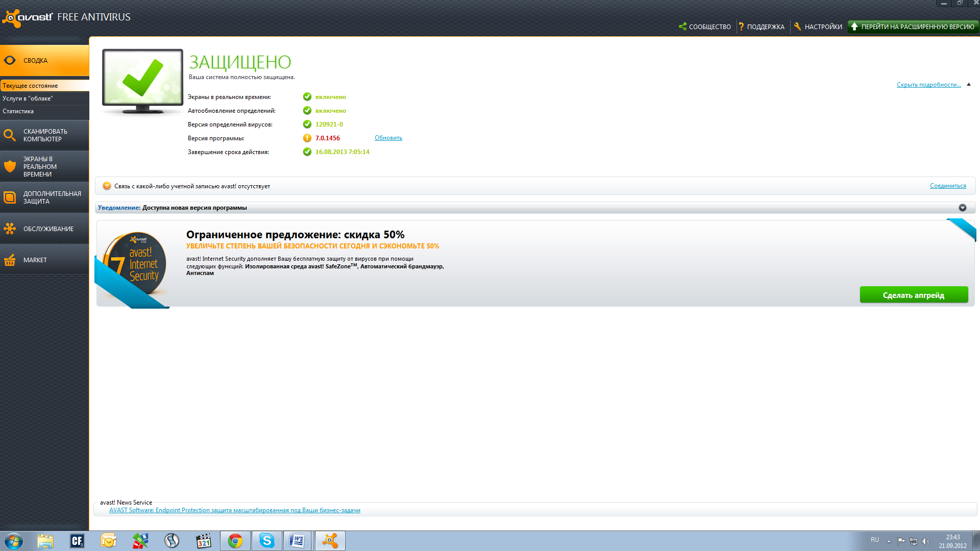Click the Maintenance asterisk icon

(x=10, y=229)
